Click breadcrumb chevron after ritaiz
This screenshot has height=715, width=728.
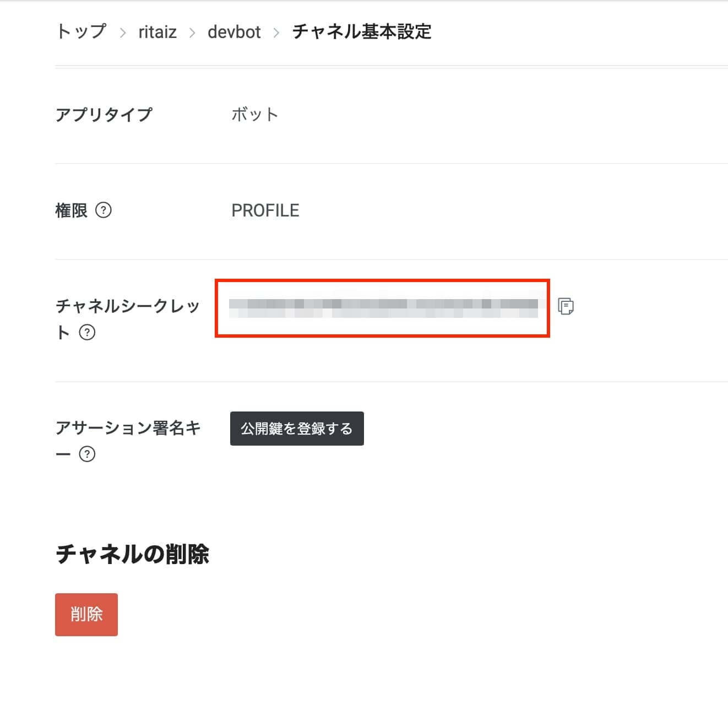point(192,33)
